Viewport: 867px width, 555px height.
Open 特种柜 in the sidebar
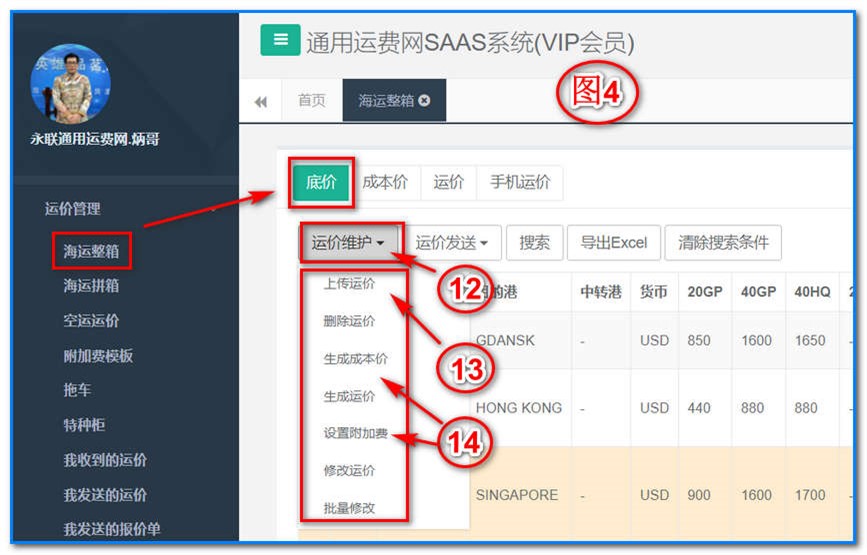pos(84,425)
